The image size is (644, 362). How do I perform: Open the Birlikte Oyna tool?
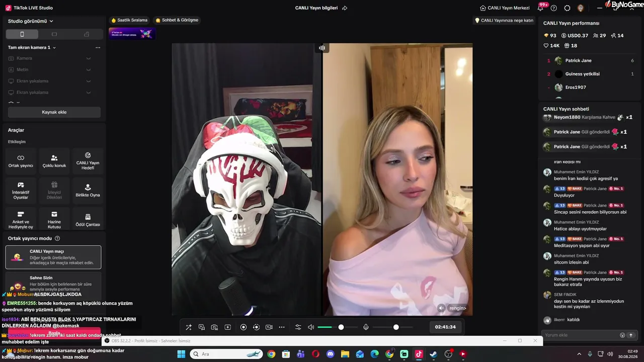click(x=88, y=191)
